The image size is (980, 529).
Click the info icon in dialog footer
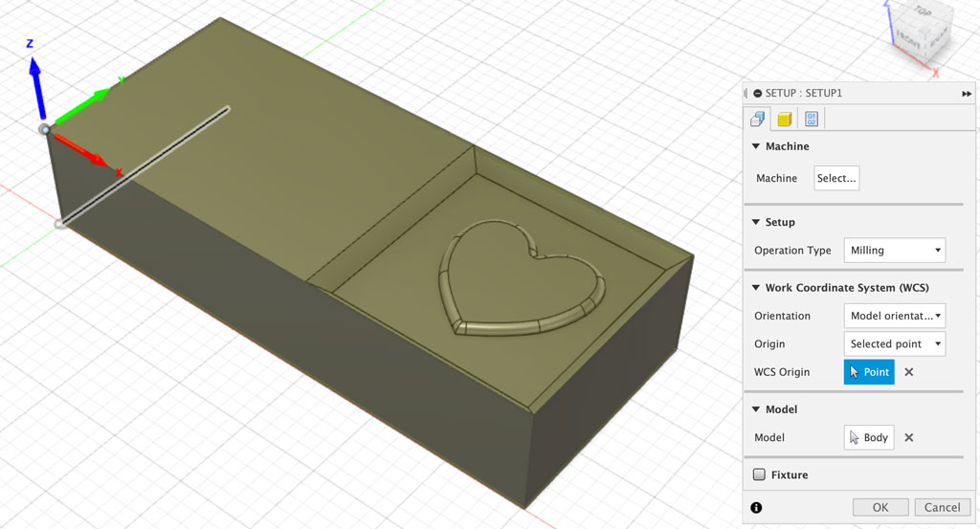click(x=756, y=507)
